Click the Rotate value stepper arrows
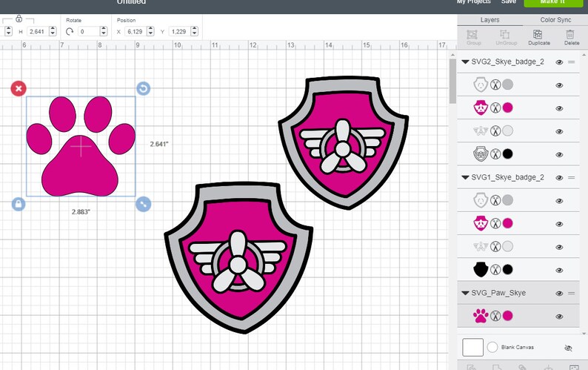This screenshot has width=588, height=370. (104, 31)
